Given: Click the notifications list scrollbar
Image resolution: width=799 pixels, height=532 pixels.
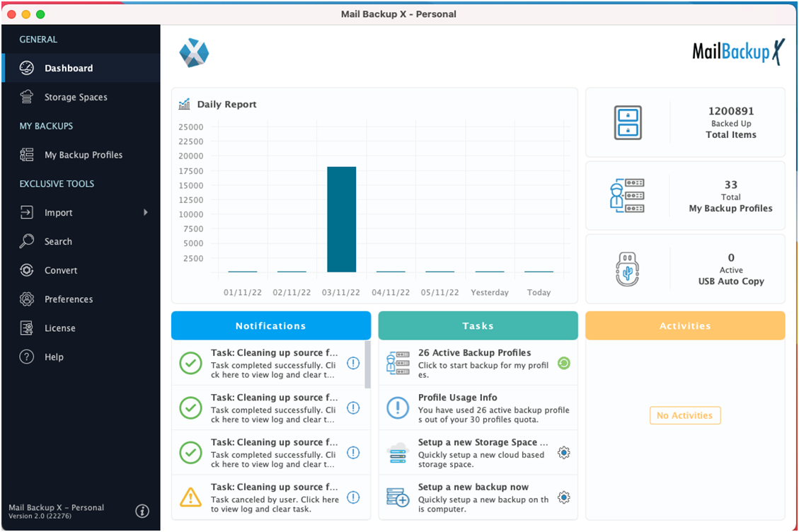Looking at the screenshot, I should click(x=367, y=364).
